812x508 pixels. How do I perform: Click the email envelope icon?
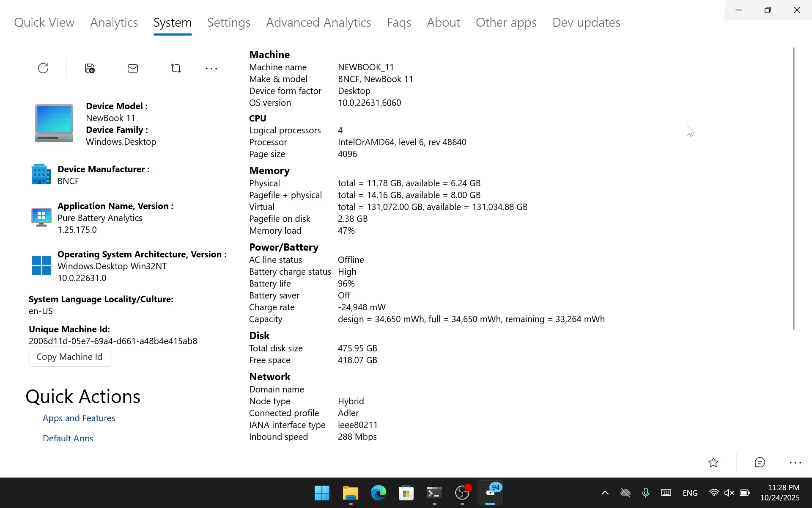pos(133,68)
